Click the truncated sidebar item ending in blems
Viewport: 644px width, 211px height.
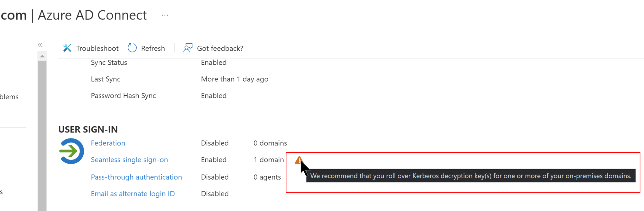(9, 96)
